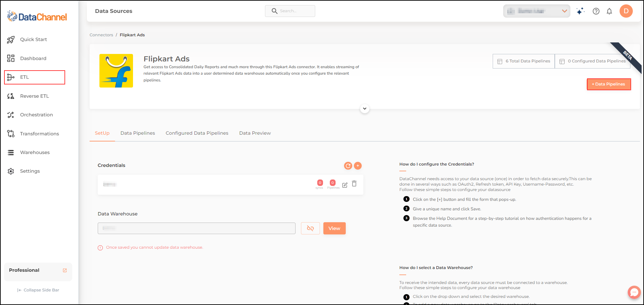Click the 'How do I configure the Credentials?' heading

(x=437, y=164)
